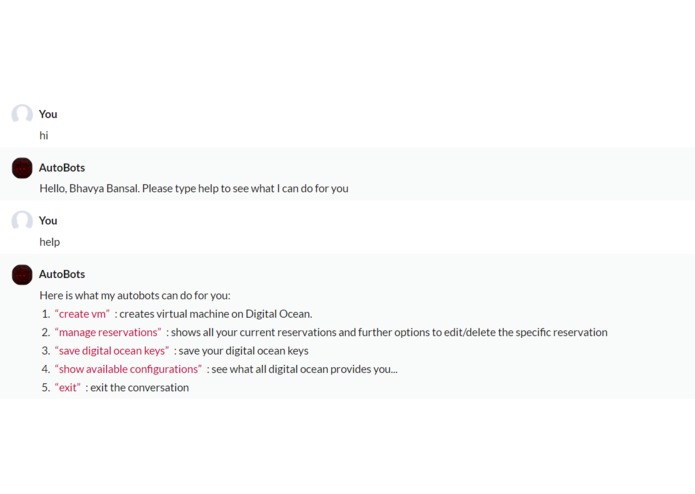
Task: Click "see what all digital ocean provides" description
Action: (x=305, y=369)
